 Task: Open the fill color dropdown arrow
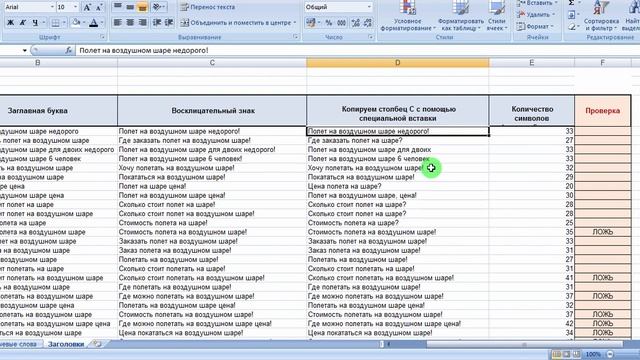click(84, 22)
